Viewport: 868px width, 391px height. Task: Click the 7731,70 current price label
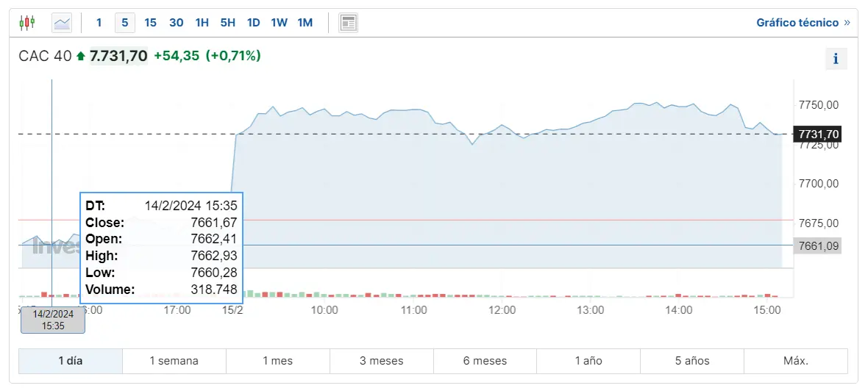point(817,134)
